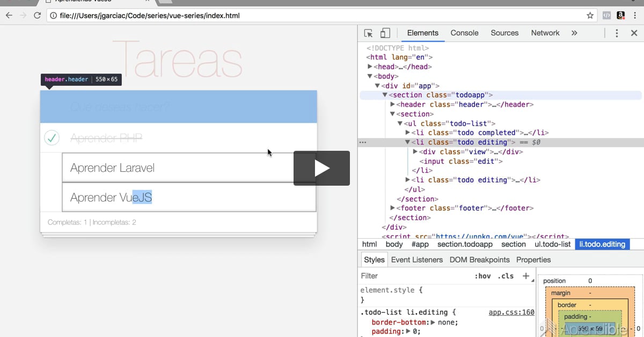Toggle Aprender PHP completed checkmark
Screen dimensions: 644x337
pyautogui.click(x=52, y=138)
